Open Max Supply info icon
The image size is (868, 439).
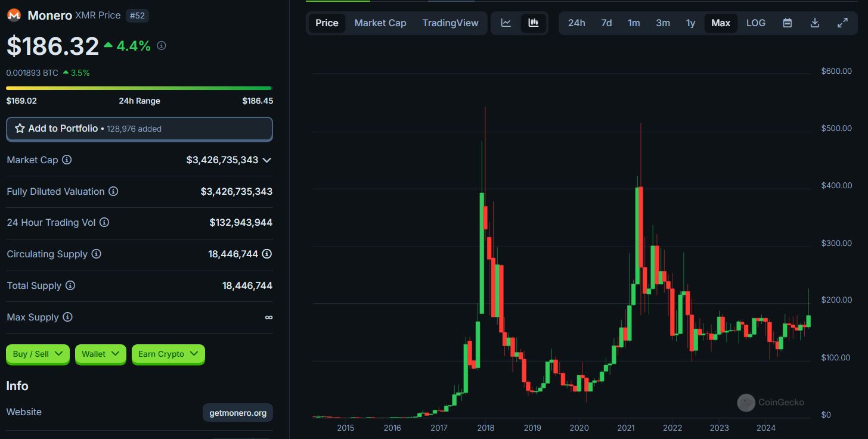(x=67, y=317)
